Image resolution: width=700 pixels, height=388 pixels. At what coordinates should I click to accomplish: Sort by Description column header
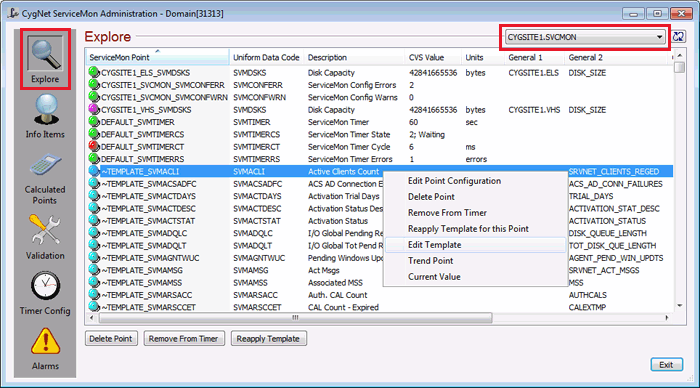point(354,57)
